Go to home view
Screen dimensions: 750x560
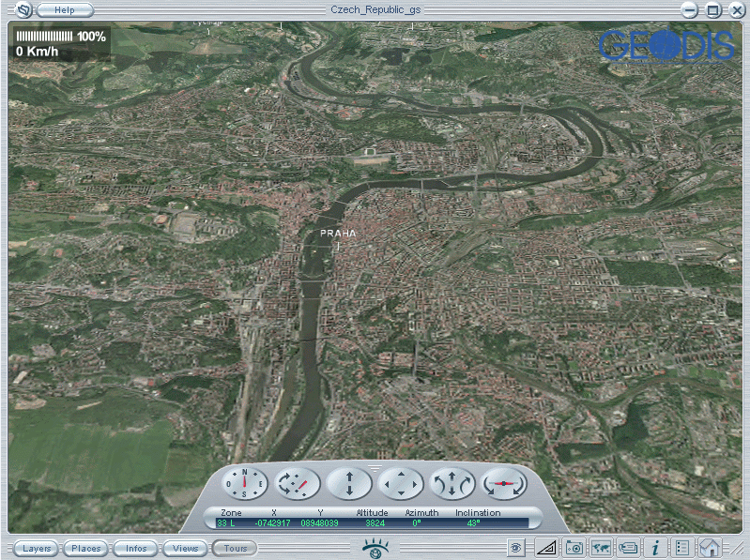click(710, 548)
